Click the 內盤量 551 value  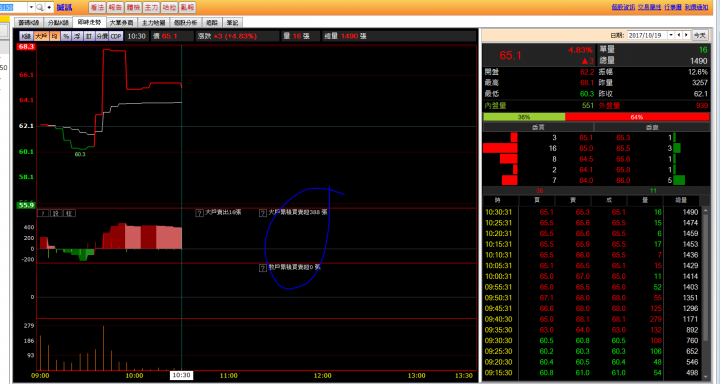point(587,106)
